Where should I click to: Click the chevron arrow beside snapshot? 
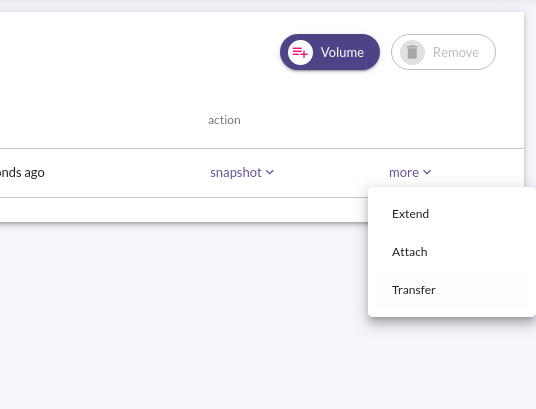click(x=270, y=172)
